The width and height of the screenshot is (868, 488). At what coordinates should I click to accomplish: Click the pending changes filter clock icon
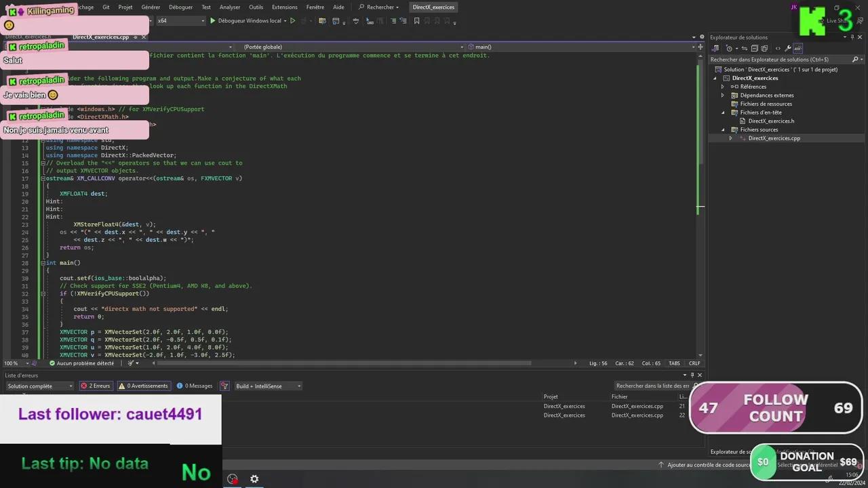pos(730,48)
